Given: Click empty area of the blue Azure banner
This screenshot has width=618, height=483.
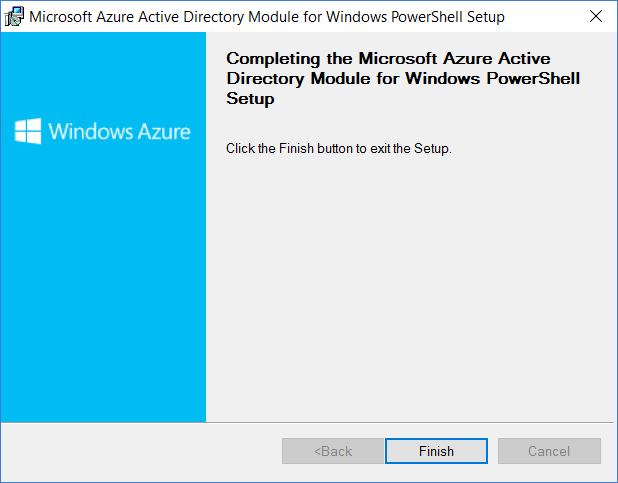Looking at the screenshot, I should click(103, 284).
